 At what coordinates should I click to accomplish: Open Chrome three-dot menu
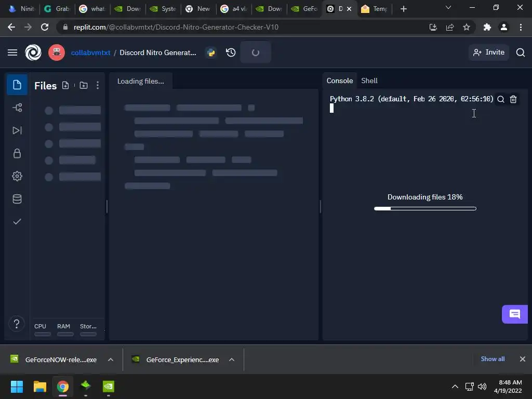click(521, 27)
